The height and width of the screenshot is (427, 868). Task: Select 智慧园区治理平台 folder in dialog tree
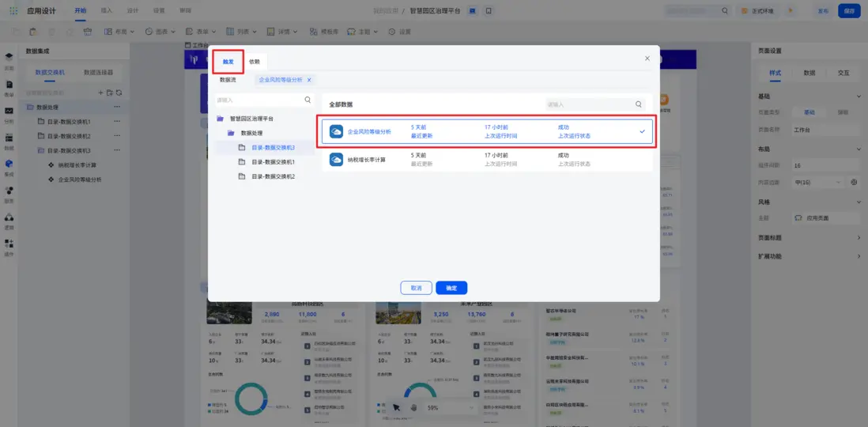[x=251, y=119]
